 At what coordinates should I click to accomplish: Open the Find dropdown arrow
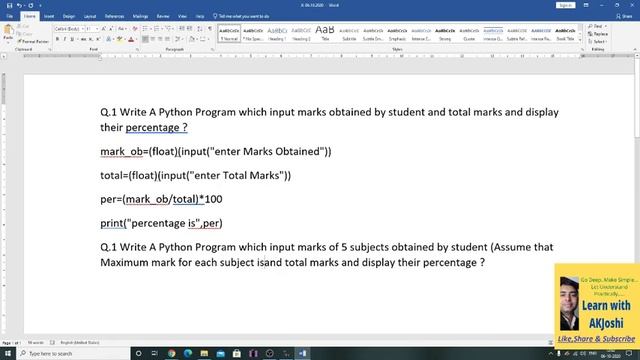[606, 26]
